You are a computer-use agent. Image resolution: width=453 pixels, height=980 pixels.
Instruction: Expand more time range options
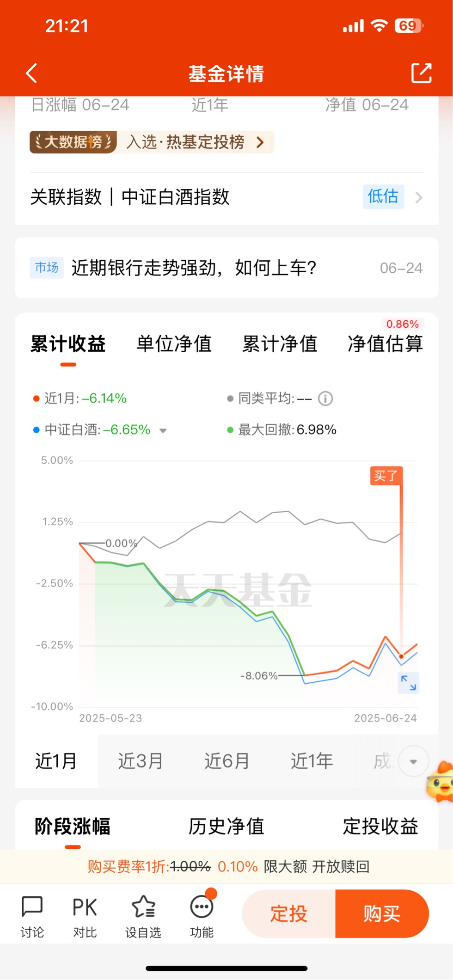[x=413, y=761]
